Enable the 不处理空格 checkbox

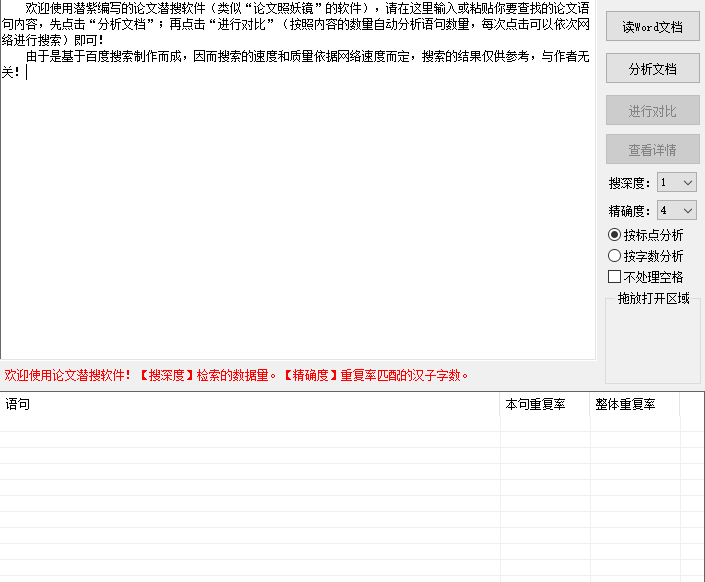pyautogui.click(x=645, y=277)
